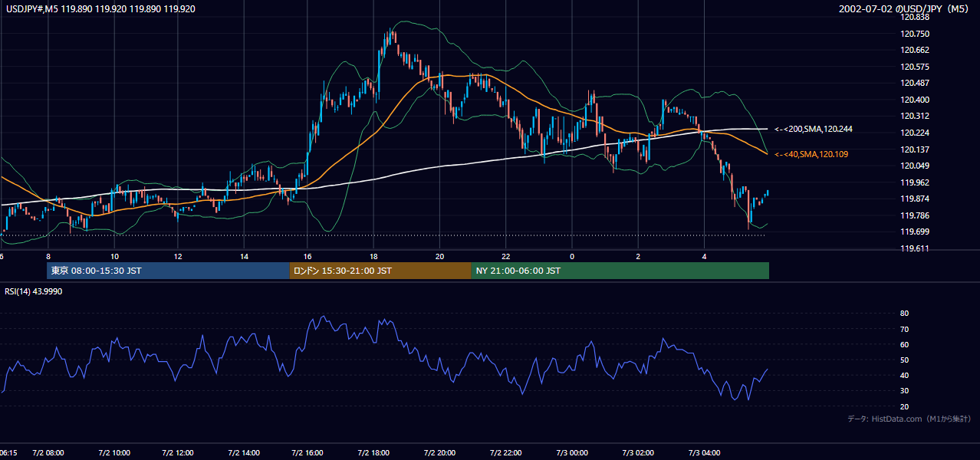
Task: Click the 120.662 price axis label
Action: (x=916, y=50)
